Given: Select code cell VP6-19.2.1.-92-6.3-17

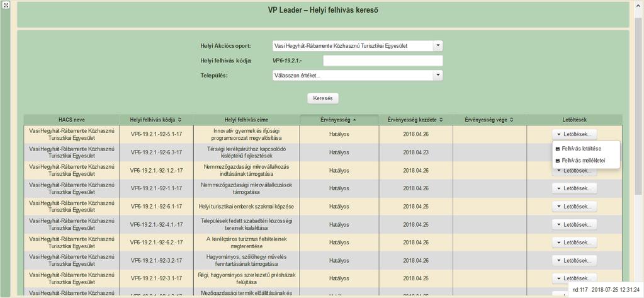Looking at the screenshot, I should click(x=156, y=152).
